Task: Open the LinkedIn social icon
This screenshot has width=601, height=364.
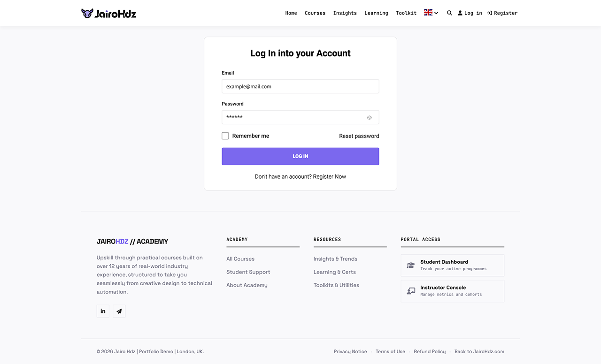Action: point(103,311)
